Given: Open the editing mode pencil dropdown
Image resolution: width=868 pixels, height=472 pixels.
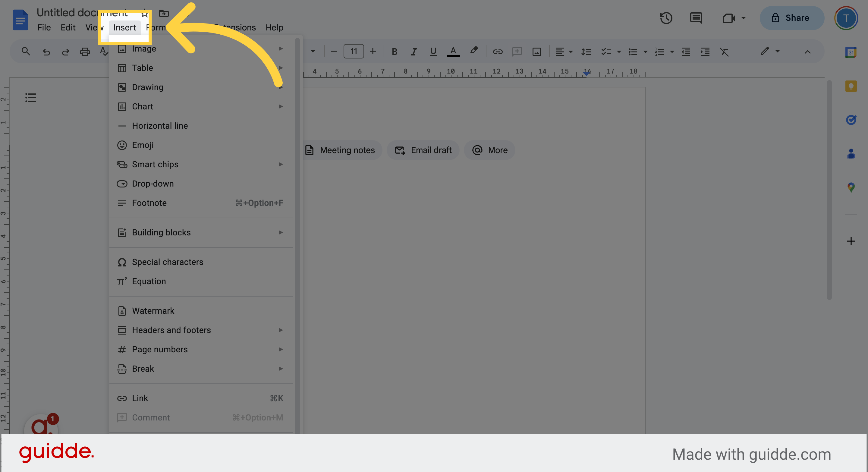Looking at the screenshot, I should (770, 51).
